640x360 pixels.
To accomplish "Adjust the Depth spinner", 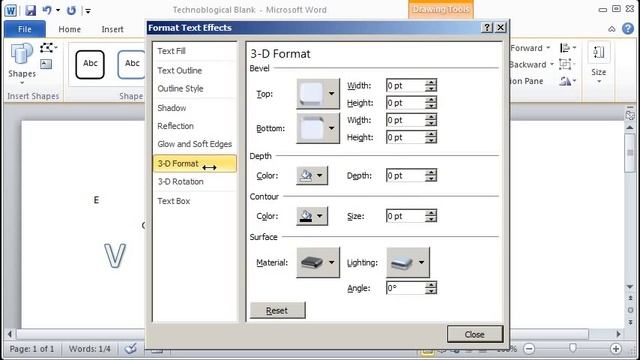I will [x=431, y=176].
